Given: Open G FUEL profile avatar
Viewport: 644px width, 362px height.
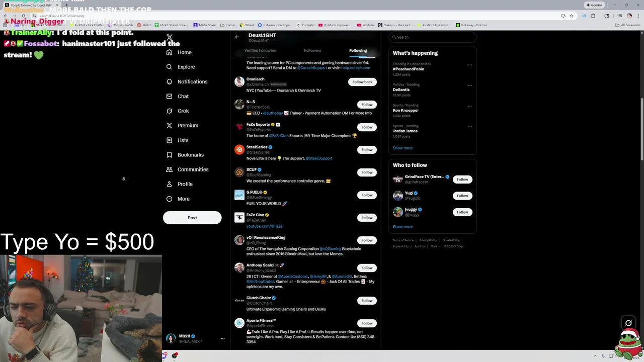Looking at the screenshot, I should tap(239, 195).
